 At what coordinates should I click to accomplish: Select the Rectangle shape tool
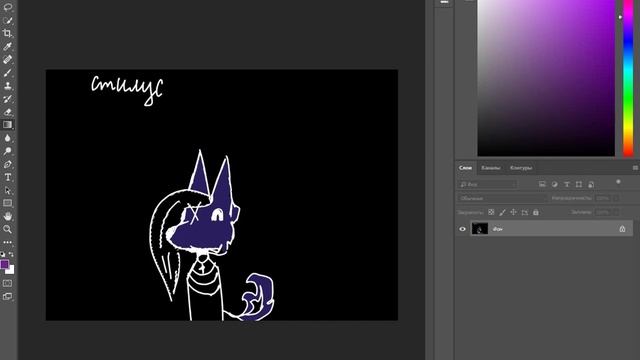(x=7, y=203)
